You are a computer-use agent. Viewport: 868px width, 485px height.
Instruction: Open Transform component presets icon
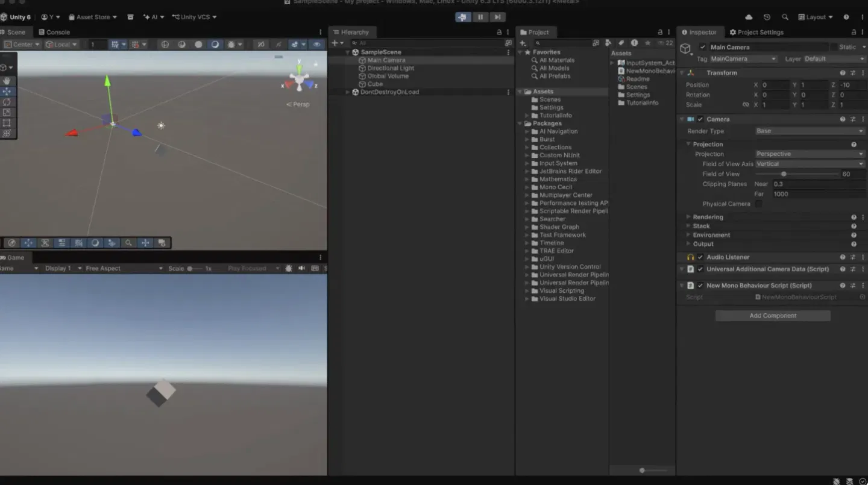(853, 73)
